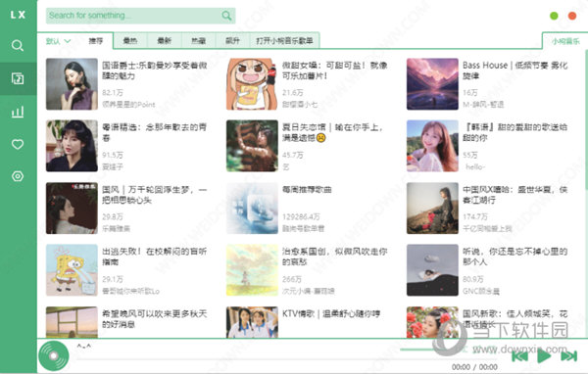Open the settings hexagon icon in sidebar
This screenshot has width=588, height=374.
click(x=18, y=176)
